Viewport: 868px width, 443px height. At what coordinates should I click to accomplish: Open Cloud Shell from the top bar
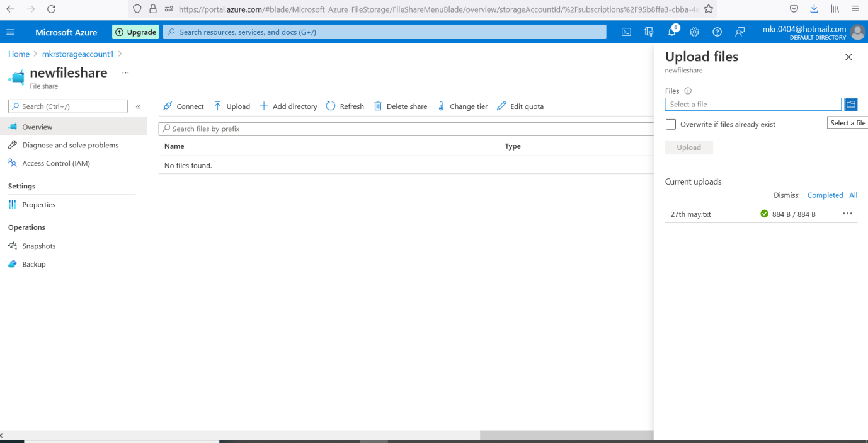pyautogui.click(x=626, y=32)
